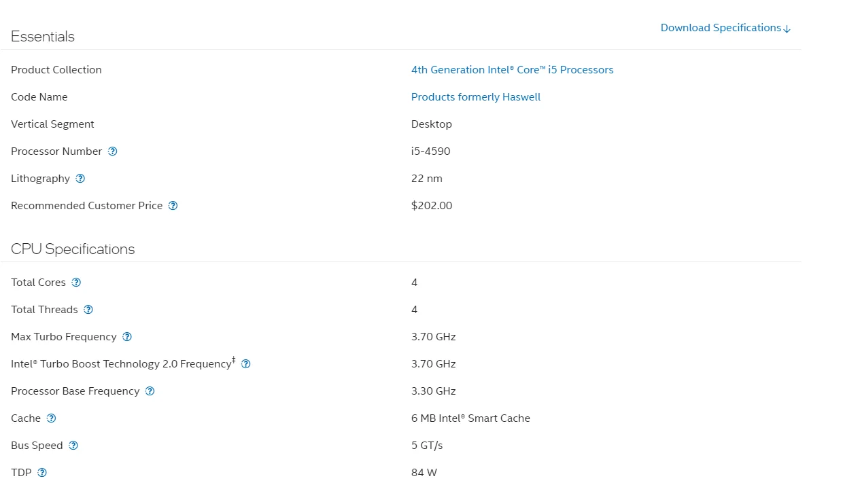Select the 5 GT/s bus speed value
This screenshot has height=504, width=860.
[427, 446]
